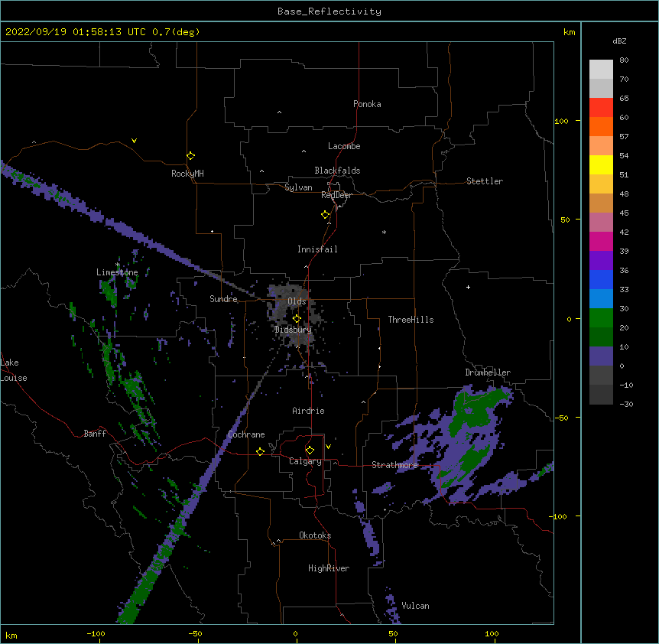Click the blue 33-36 dBZ legend swatch
The image size is (659, 644).
tap(601, 279)
